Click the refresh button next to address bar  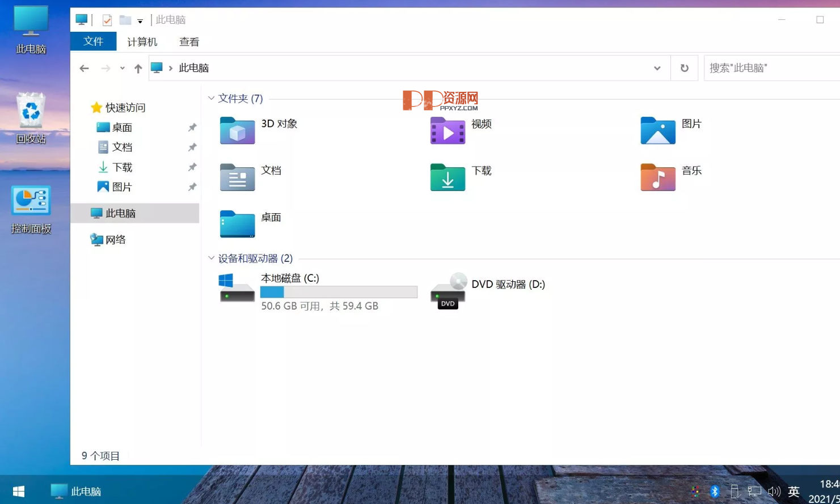click(x=684, y=68)
